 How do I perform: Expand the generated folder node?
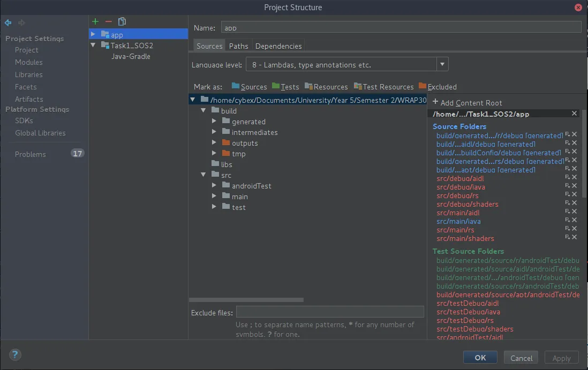click(x=214, y=122)
